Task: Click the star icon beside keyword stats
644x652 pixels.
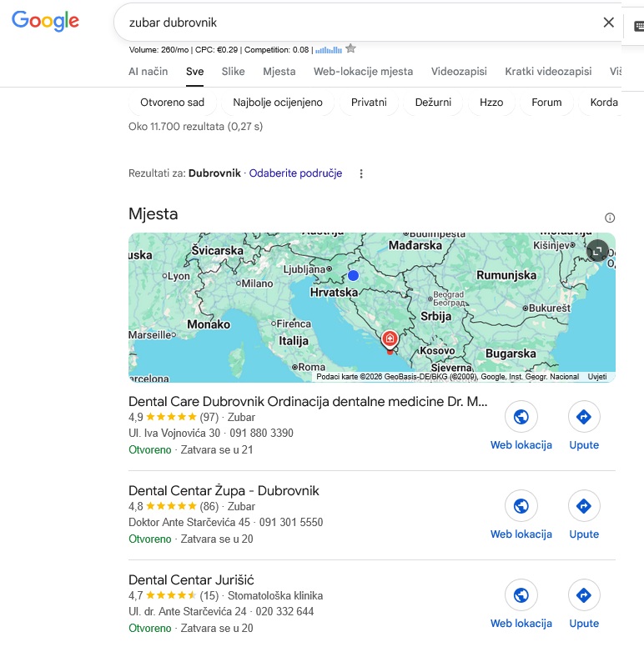Action: [x=351, y=49]
